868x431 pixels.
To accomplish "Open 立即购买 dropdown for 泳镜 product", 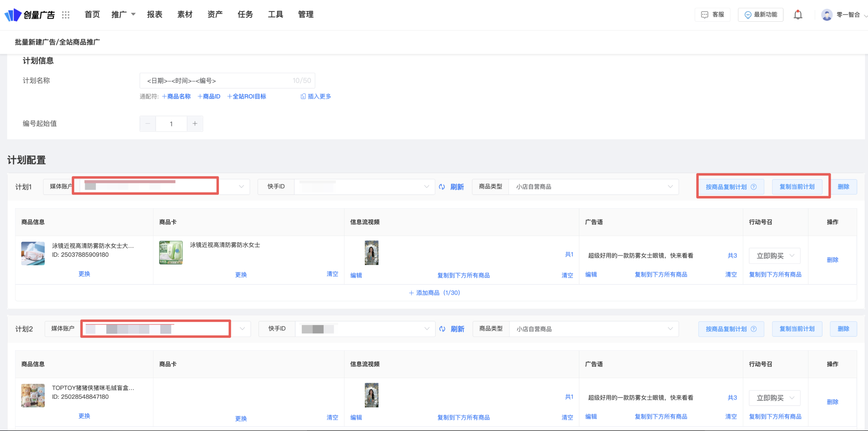I will pyautogui.click(x=774, y=256).
